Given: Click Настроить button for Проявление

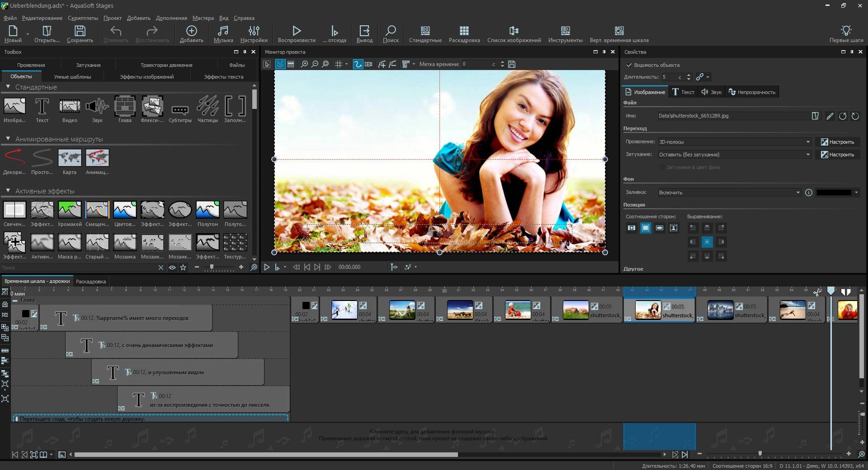Looking at the screenshot, I should click(x=838, y=142).
